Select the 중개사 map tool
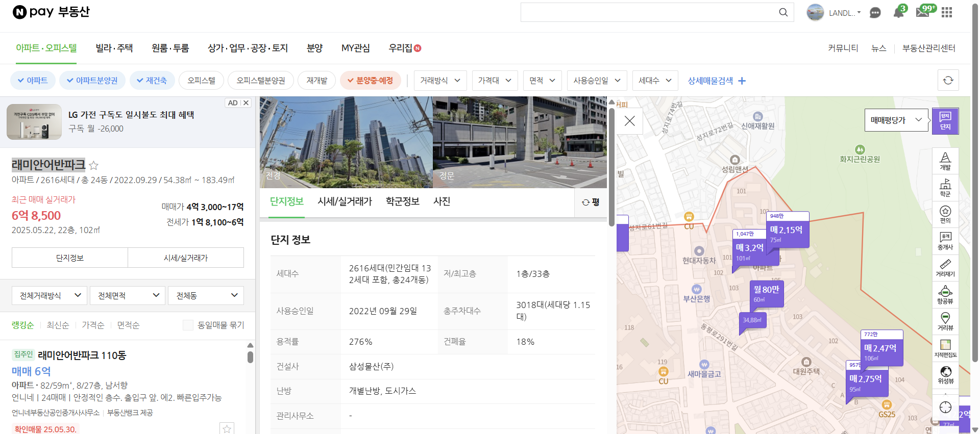This screenshot has height=434, width=980. pos(945,241)
